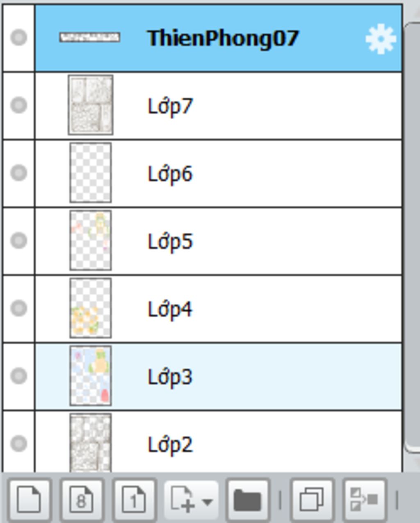
Task: Toggle visibility of Lớp7 layer
Action: (x=18, y=105)
